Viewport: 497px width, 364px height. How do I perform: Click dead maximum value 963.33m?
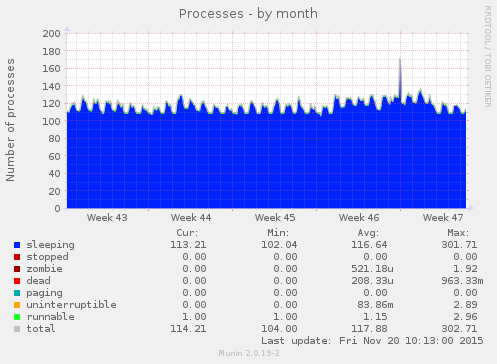462,281
